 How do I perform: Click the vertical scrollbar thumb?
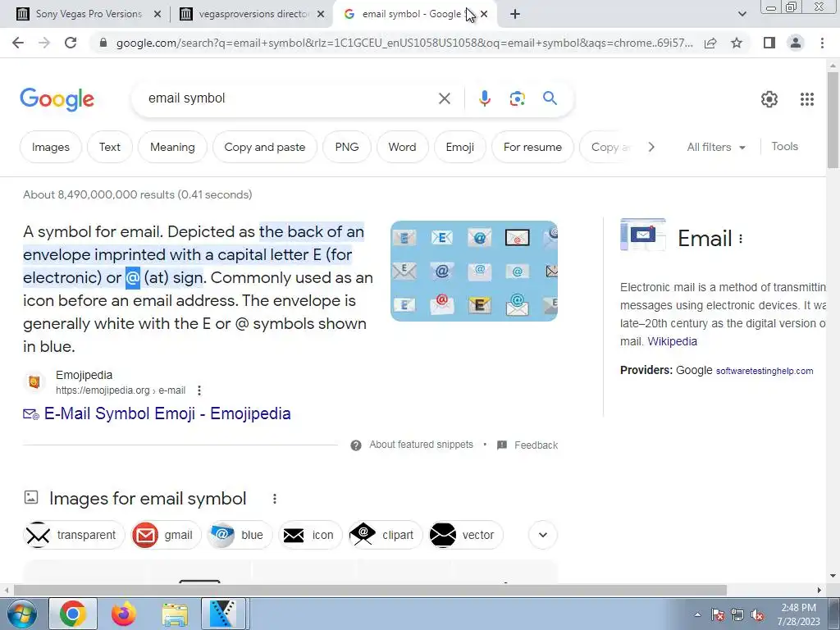(833, 121)
